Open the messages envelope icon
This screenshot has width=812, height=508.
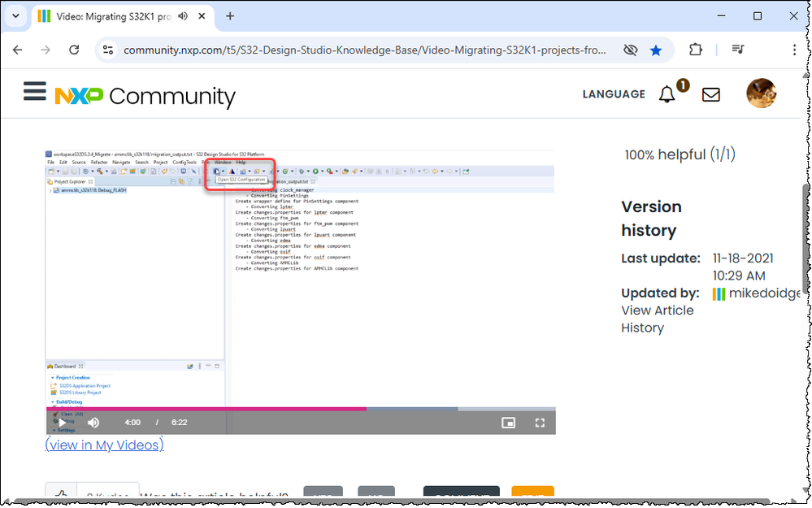click(x=711, y=95)
